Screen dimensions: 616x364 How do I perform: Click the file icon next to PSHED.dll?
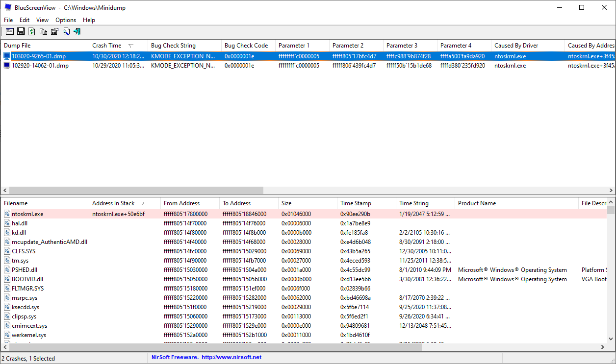(7, 270)
